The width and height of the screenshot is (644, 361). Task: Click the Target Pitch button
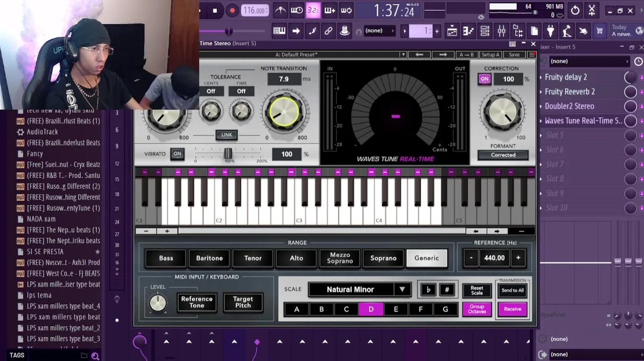pyautogui.click(x=243, y=302)
